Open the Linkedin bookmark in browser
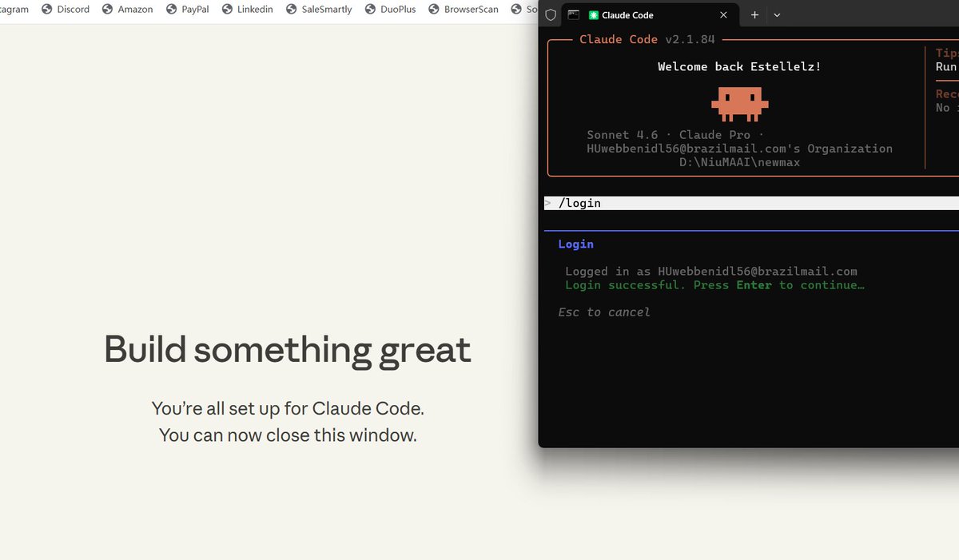Viewport: 959px width, 560px height. pyautogui.click(x=248, y=10)
